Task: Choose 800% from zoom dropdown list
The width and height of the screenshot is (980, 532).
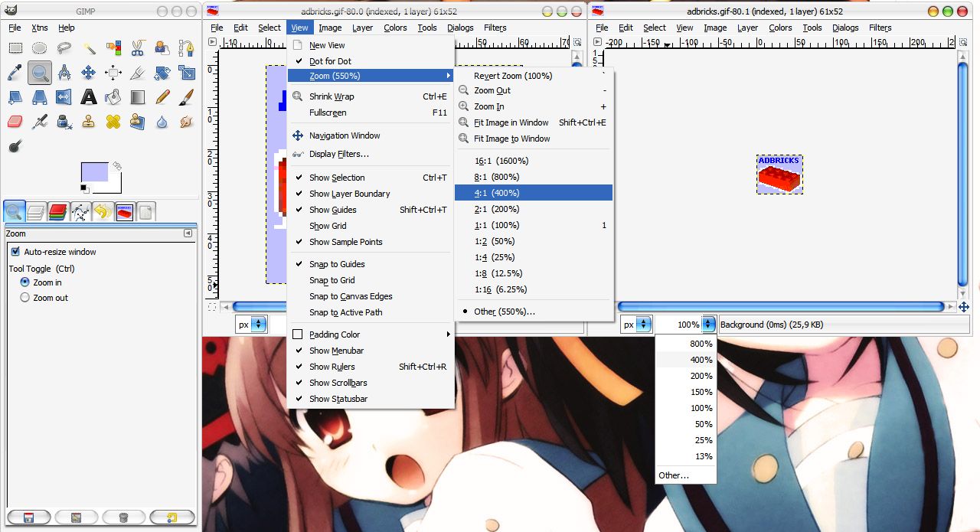Action: [x=686, y=344]
